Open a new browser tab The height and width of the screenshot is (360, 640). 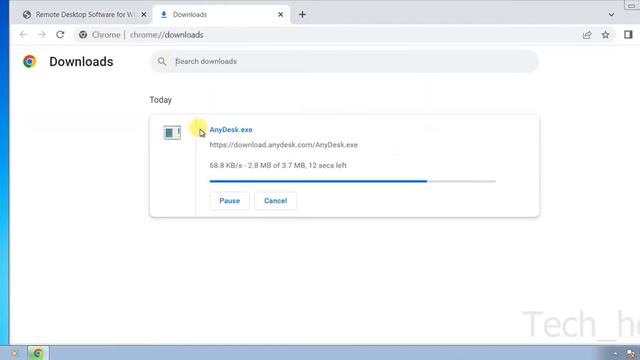point(302,15)
